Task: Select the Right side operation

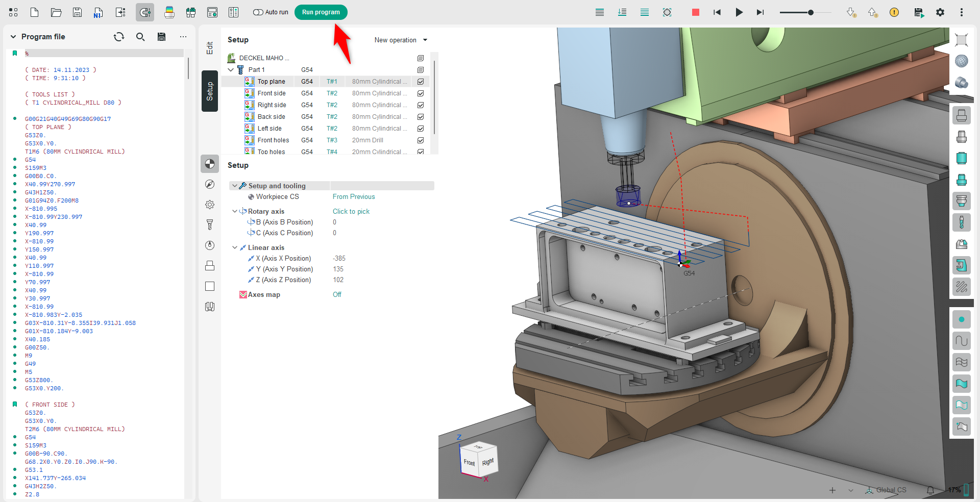Action: [325, 105]
